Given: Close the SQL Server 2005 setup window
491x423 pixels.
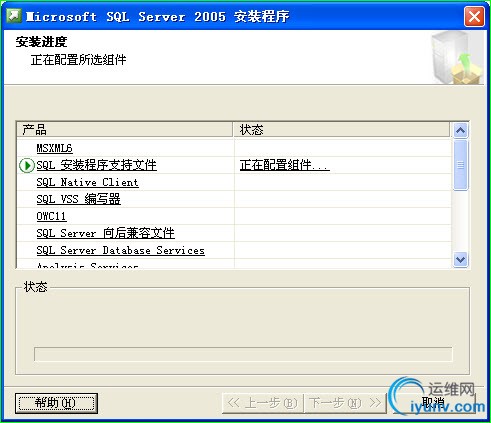Looking at the screenshot, I should (x=474, y=16).
